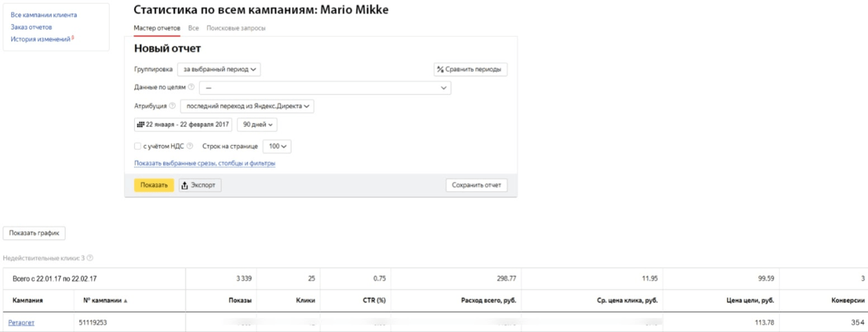868x332 pixels.
Task: Click the Сохранить отчет button
Action: (x=476, y=186)
